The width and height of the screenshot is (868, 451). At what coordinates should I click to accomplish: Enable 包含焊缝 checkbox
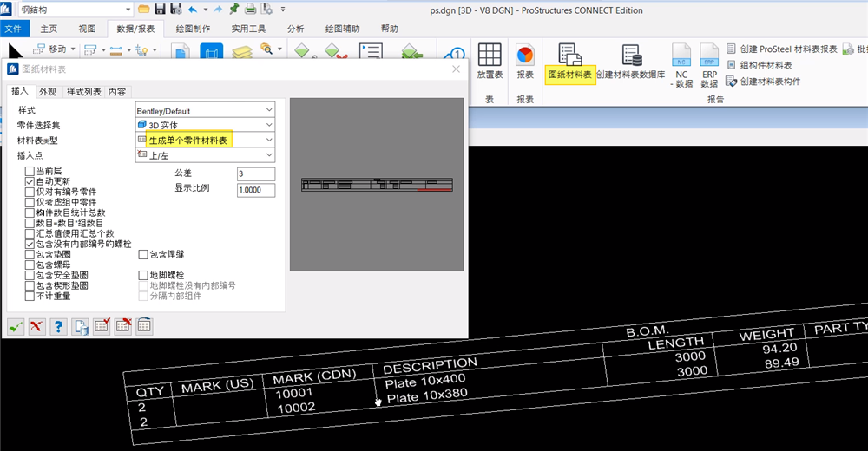143,254
